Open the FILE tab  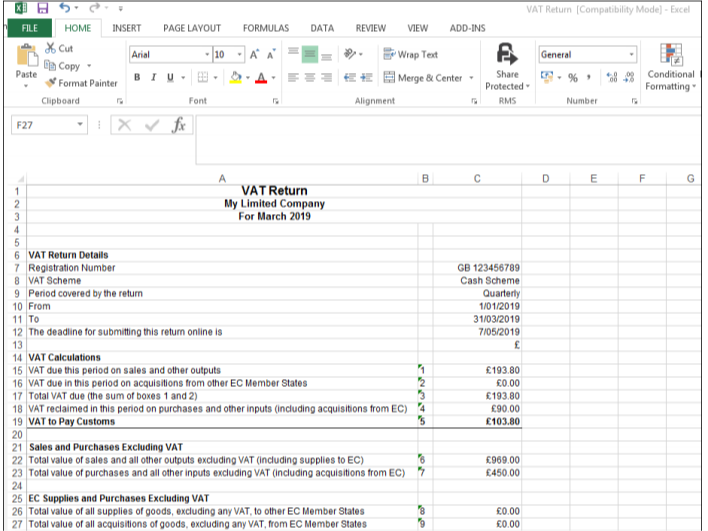pos(30,28)
